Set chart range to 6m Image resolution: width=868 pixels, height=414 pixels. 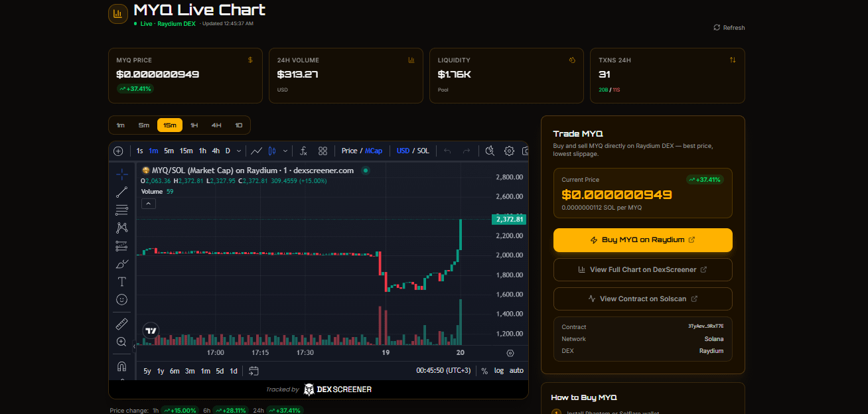coord(175,371)
